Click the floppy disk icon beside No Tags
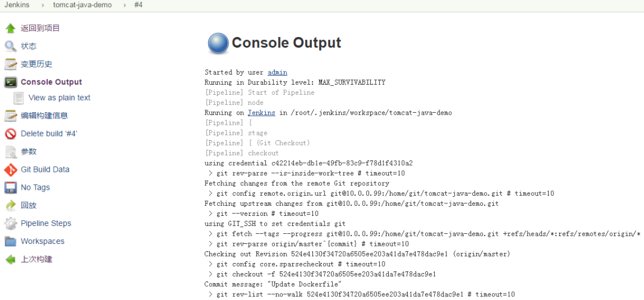The width and height of the screenshot is (644, 300). point(11,188)
